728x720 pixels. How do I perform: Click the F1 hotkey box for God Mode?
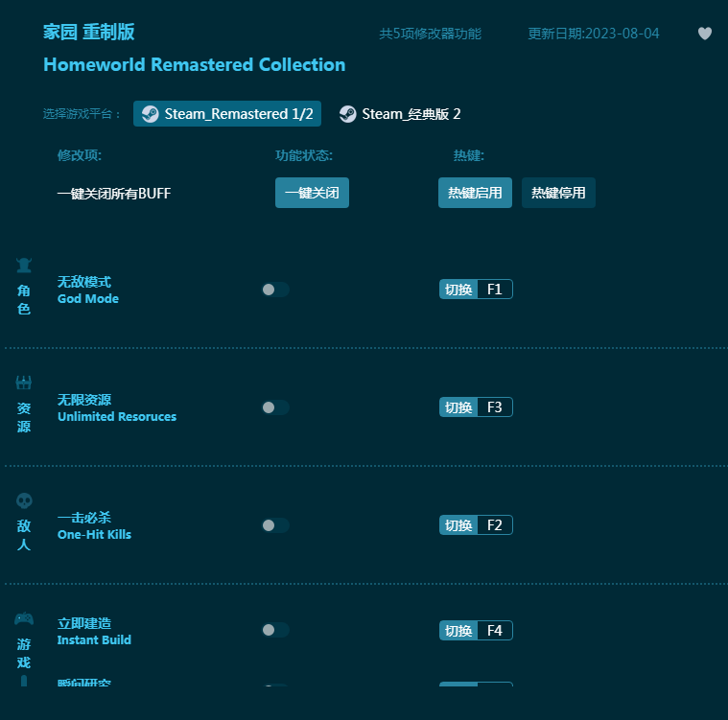coord(494,290)
